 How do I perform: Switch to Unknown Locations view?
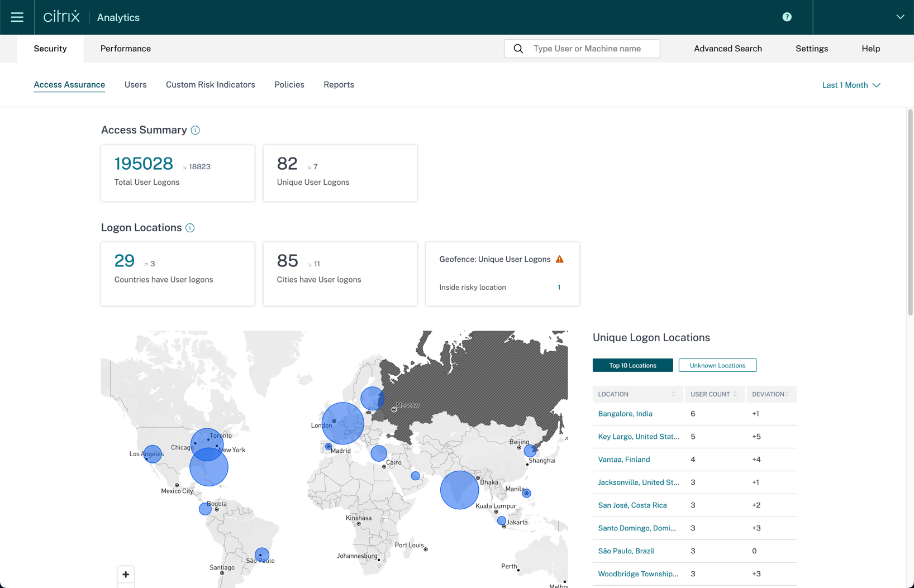point(717,365)
